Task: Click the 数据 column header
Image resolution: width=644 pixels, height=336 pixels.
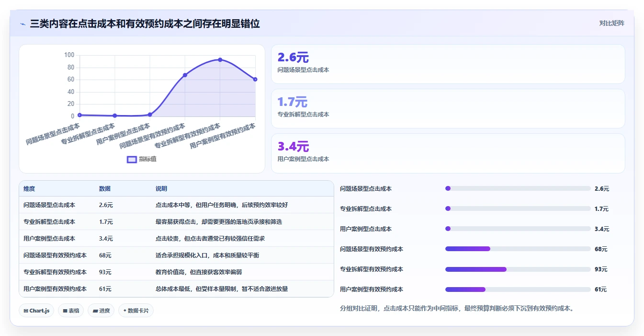Action: pos(105,189)
